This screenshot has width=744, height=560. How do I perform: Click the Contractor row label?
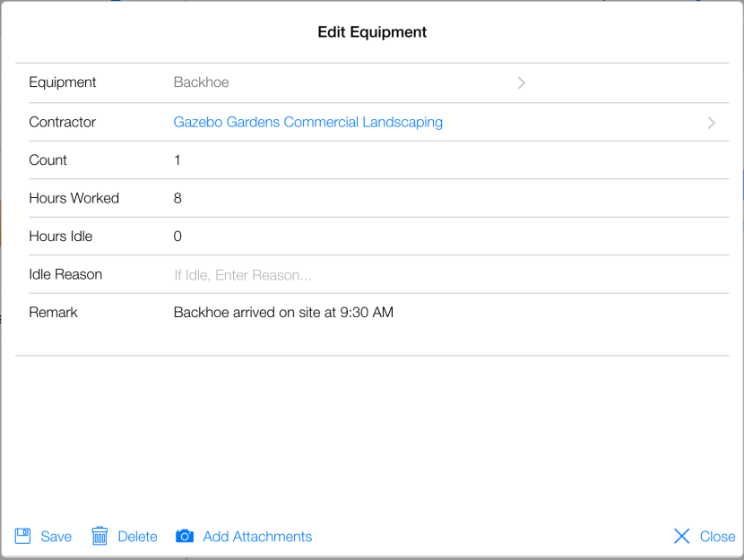pyautogui.click(x=62, y=122)
